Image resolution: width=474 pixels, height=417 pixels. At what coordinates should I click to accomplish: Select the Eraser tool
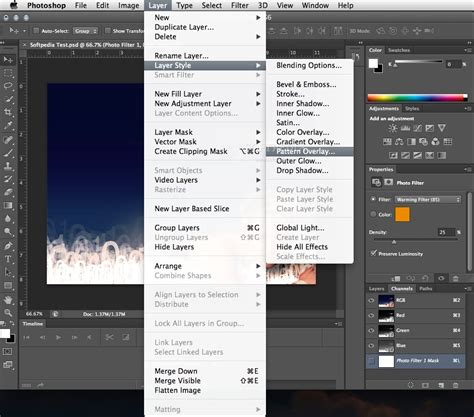click(8, 192)
